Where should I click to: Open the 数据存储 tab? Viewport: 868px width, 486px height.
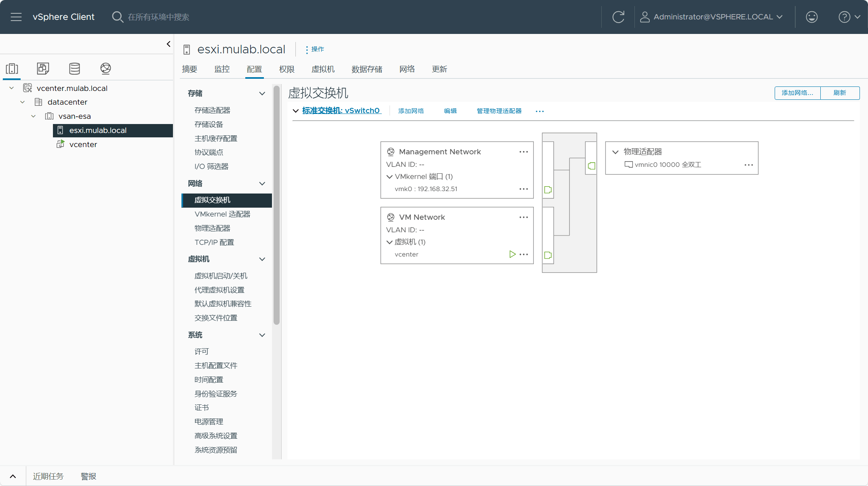367,69
